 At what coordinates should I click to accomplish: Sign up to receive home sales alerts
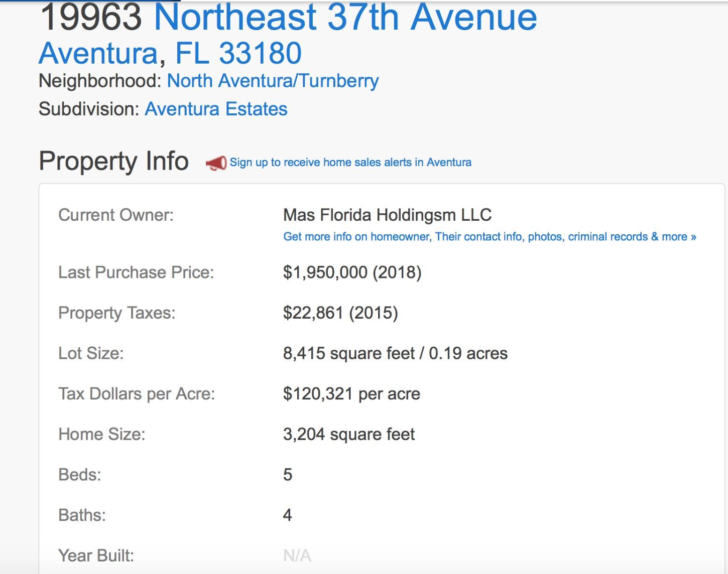pyautogui.click(x=350, y=163)
